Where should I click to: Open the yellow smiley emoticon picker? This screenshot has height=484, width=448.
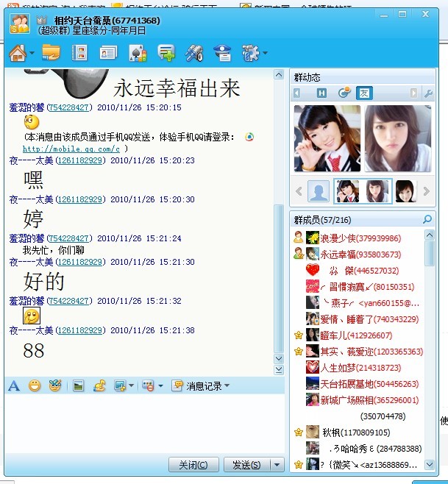coord(34,385)
